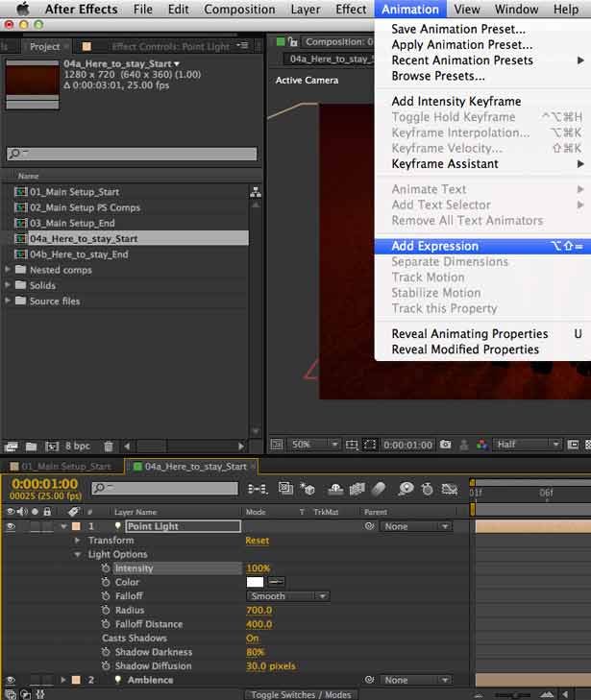591x700 pixels.
Task: Collapse Light Options group
Action: pos(77,554)
